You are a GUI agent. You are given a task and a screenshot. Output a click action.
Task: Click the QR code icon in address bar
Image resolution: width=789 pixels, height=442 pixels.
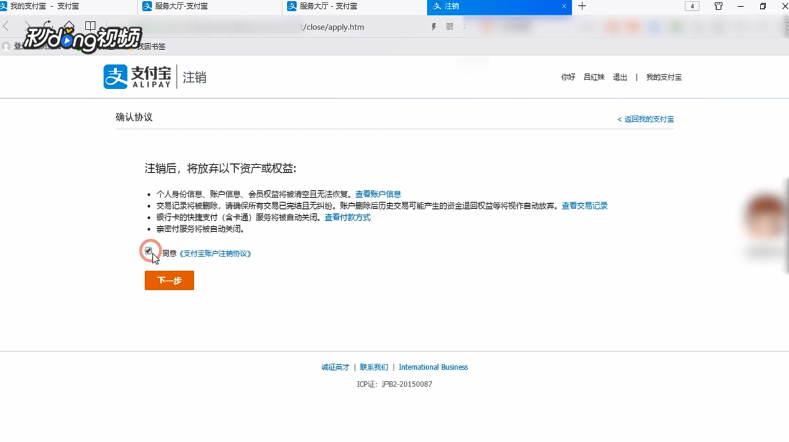[x=449, y=27]
